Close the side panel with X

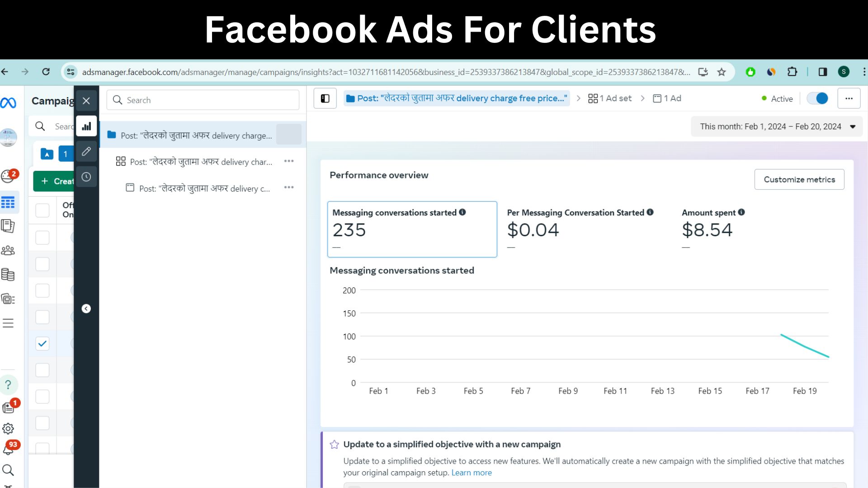pos(86,101)
